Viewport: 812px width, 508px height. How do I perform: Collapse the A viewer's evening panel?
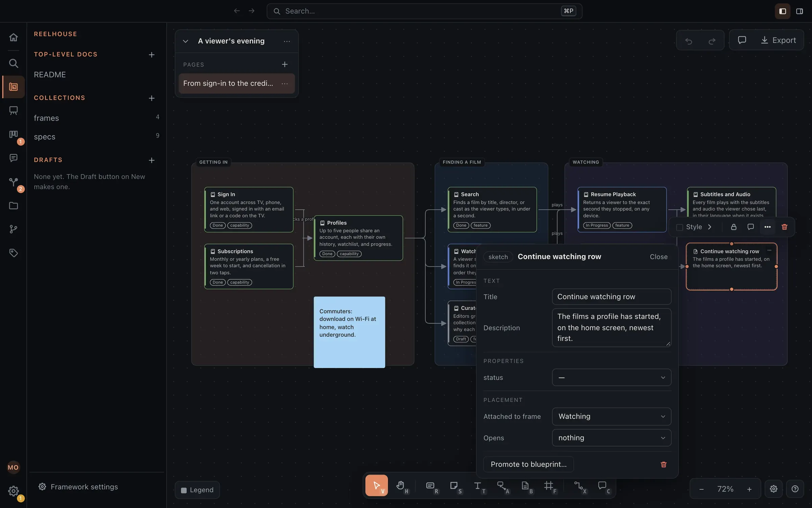[185, 41]
